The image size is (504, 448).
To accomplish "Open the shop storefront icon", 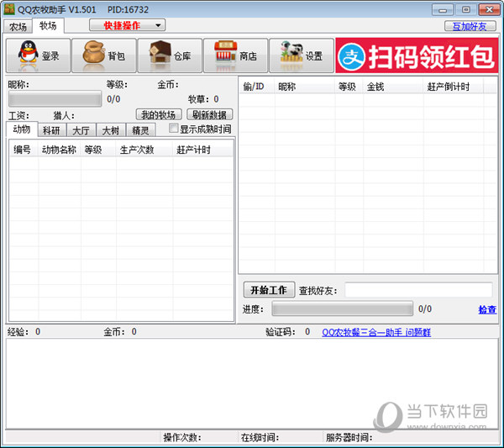I will (226, 52).
